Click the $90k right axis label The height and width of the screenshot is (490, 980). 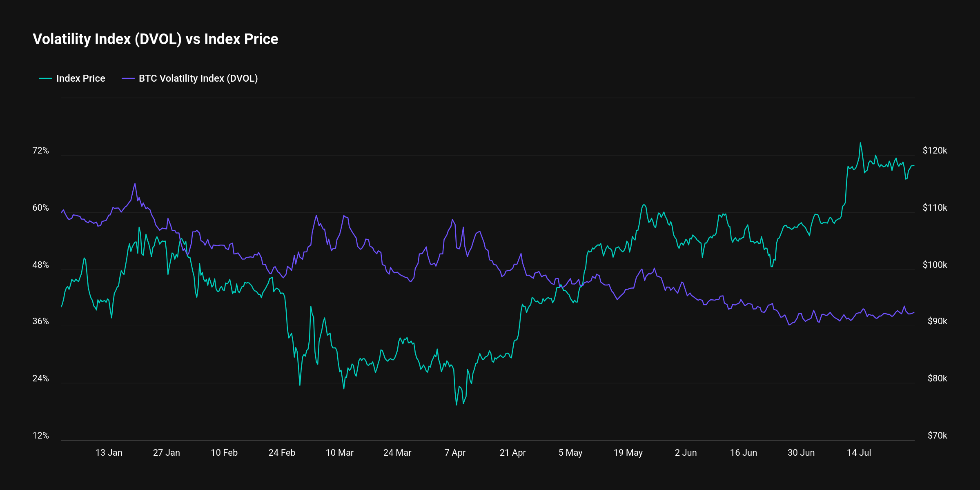click(938, 321)
